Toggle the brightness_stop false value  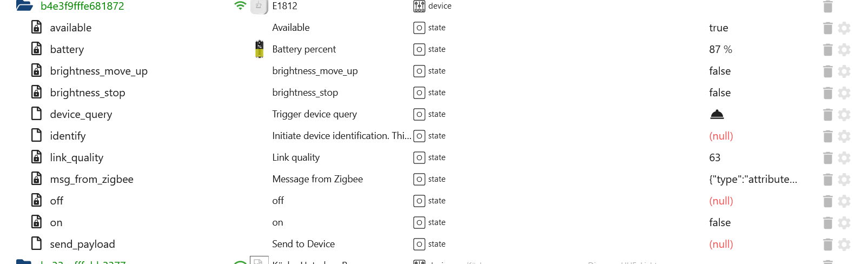click(720, 93)
